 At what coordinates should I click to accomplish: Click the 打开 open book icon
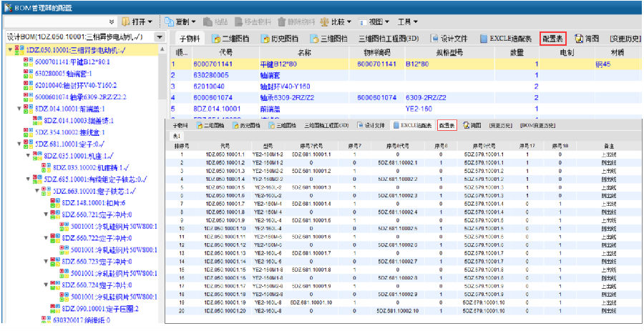coord(126,21)
